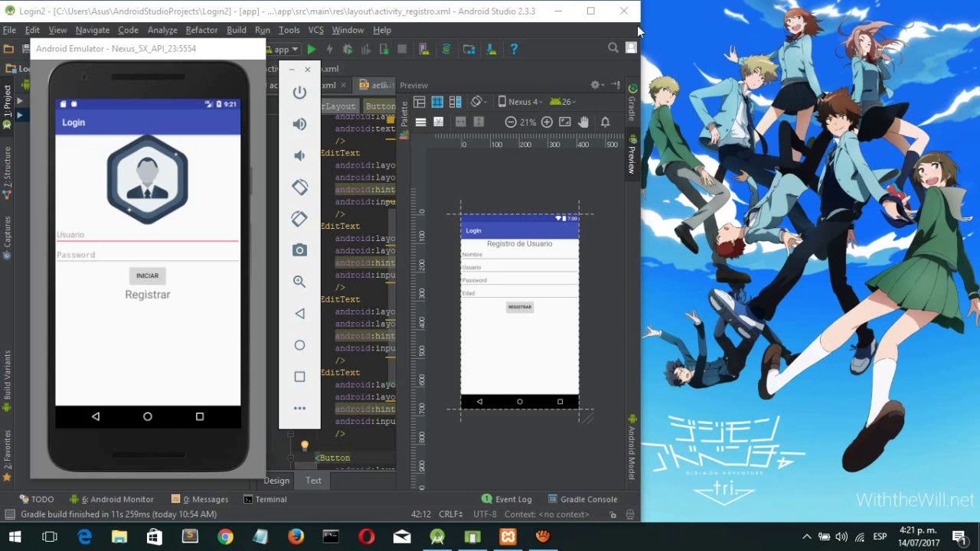Rotate the emulator left
The height and width of the screenshot is (551, 980).
click(299, 187)
